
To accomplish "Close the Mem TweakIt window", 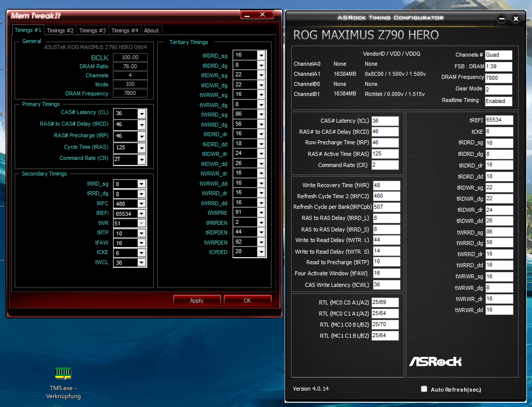I will (x=263, y=15).
